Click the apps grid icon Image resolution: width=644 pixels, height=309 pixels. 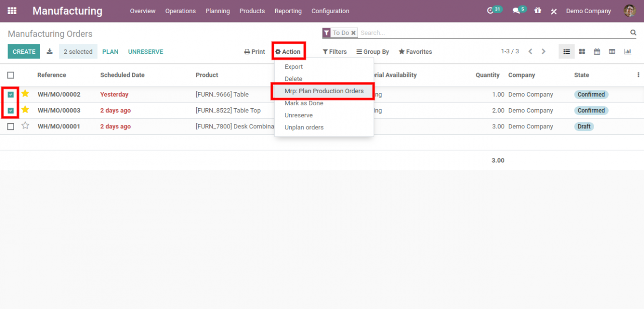(x=12, y=11)
